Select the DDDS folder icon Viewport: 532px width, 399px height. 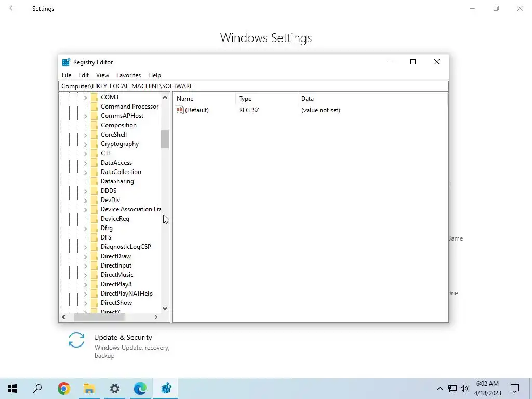tap(95, 191)
